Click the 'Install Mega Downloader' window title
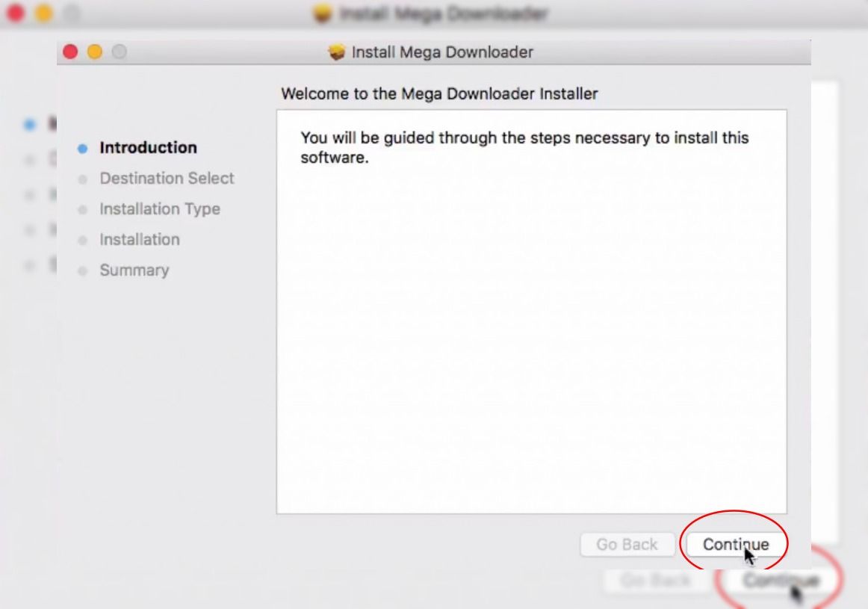Screen dimensions: 868x609 tap(442, 52)
